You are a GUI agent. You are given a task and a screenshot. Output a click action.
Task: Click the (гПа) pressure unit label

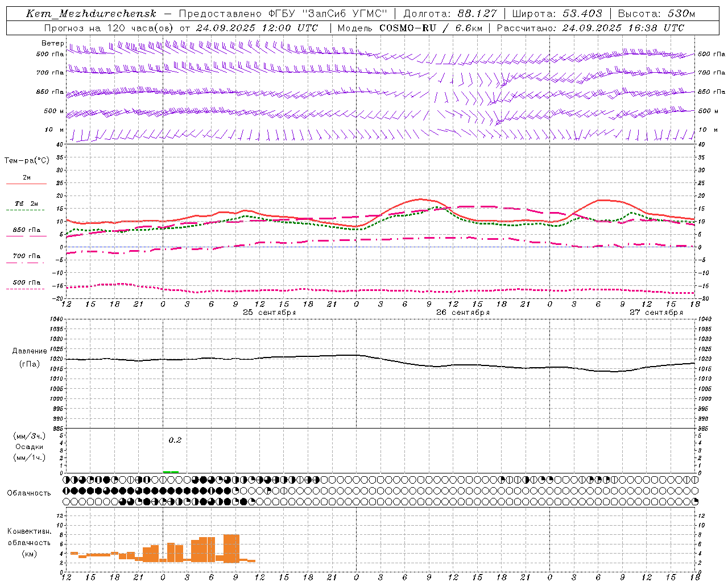(30, 364)
